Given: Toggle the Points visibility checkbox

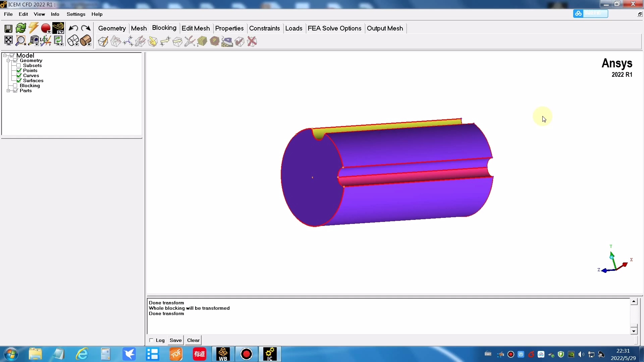Looking at the screenshot, I should coord(19,71).
